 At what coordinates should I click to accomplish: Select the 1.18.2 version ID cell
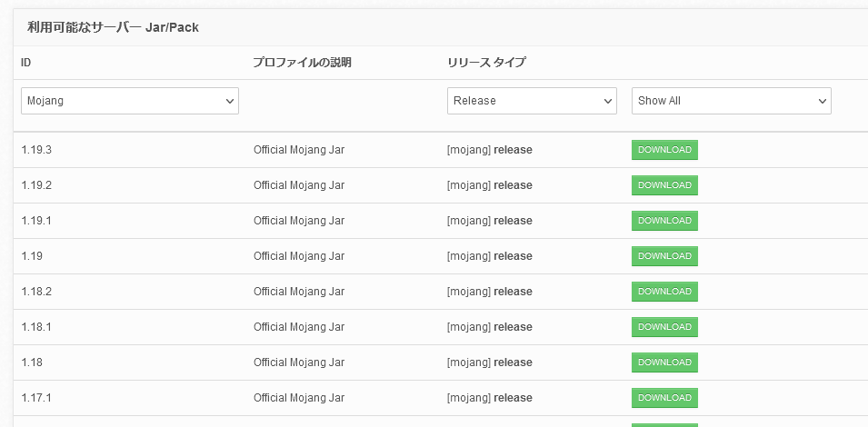click(x=36, y=292)
